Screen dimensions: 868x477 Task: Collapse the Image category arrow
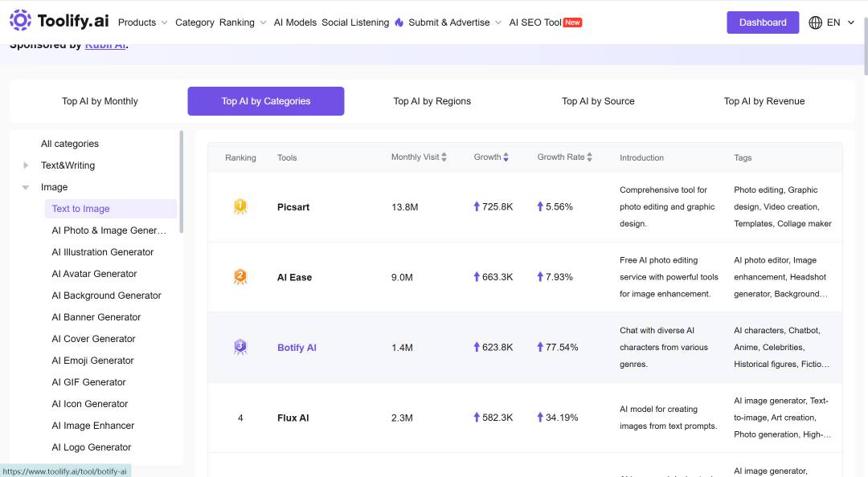[26, 188]
